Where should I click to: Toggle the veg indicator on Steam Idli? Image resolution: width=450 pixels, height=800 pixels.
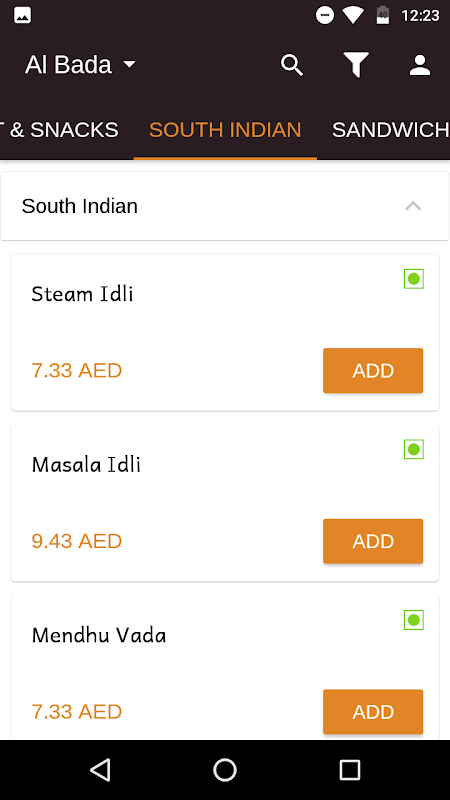point(414,279)
